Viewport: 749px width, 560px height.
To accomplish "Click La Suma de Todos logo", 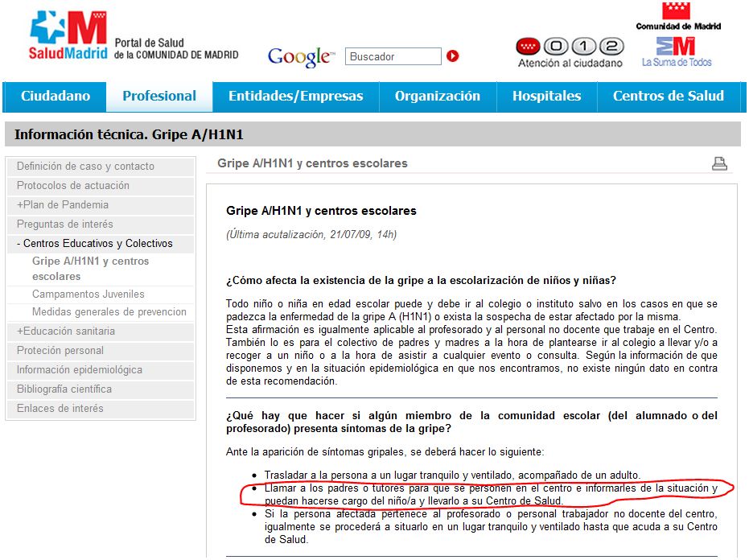I will pyautogui.click(x=677, y=51).
